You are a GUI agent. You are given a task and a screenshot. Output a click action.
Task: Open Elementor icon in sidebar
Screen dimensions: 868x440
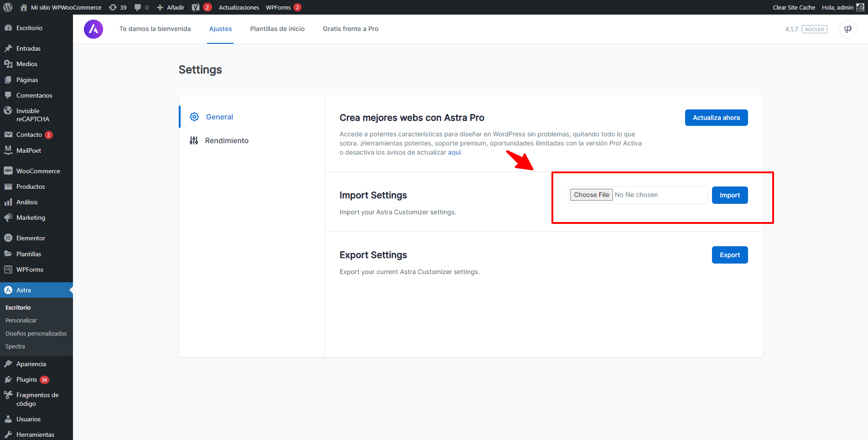tap(8, 238)
